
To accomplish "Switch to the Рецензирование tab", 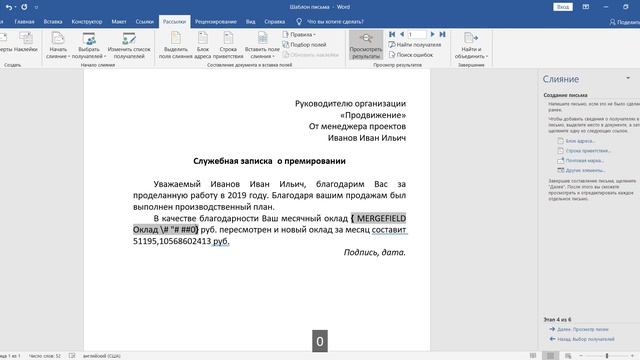I will [x=216, y=22].
